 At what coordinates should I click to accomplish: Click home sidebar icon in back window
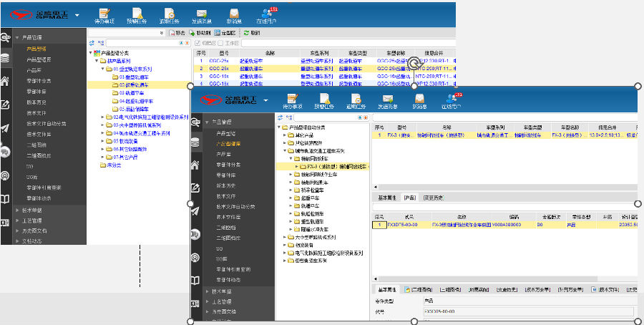[x=5, y=81]
